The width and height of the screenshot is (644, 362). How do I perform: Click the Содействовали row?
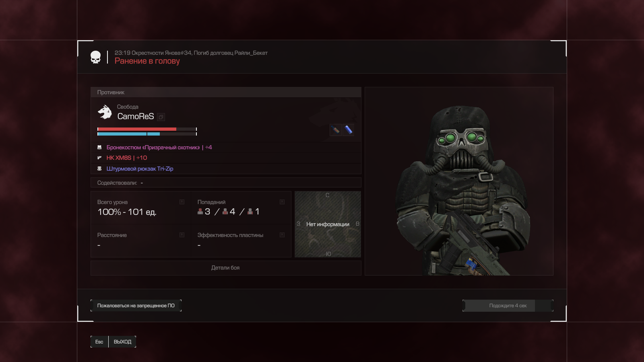(x=226, y=183)
